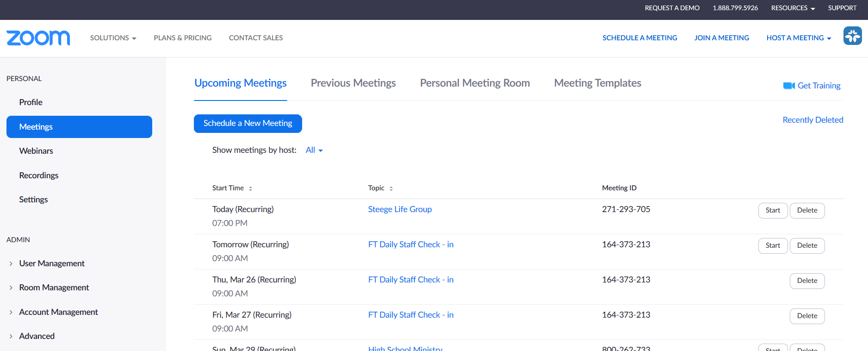Viewport: 868px width, 351px height.
Task: Open Fri, Mar 27 FT Daily Staff topic
Action: pos(411,315)
